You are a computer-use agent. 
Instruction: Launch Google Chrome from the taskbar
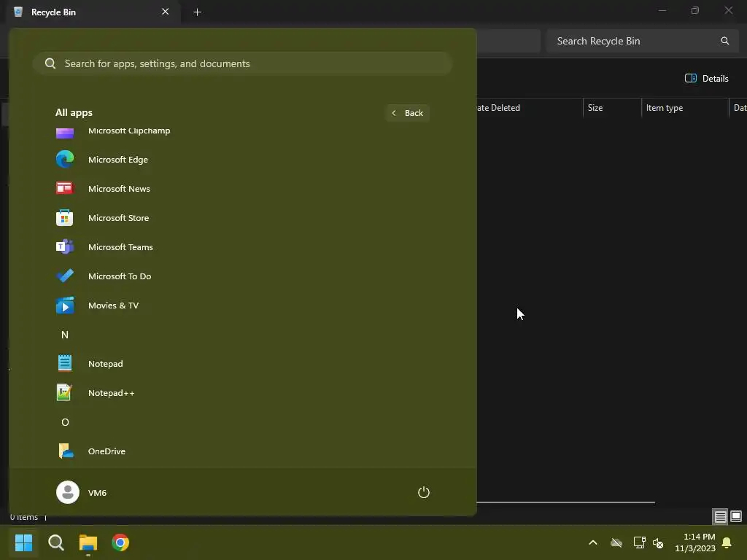[120, 542]
